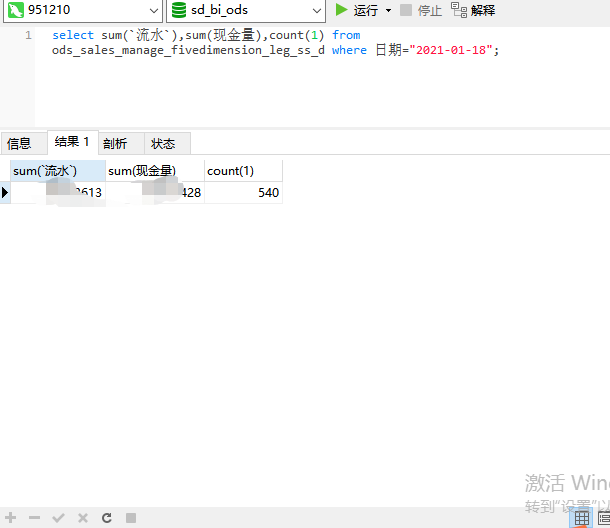The width and height of the screenshot is (610, 528).
Task: Click the add record plus icon
Action: pyautogui.click(x=11, y=518)
